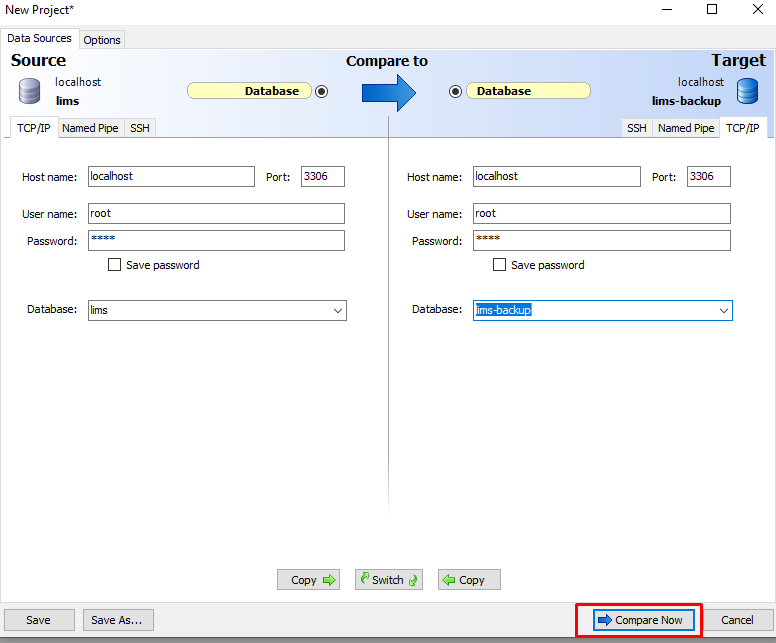Open the target SSH tab
This screenshot has width=776, height=643.
636,128
